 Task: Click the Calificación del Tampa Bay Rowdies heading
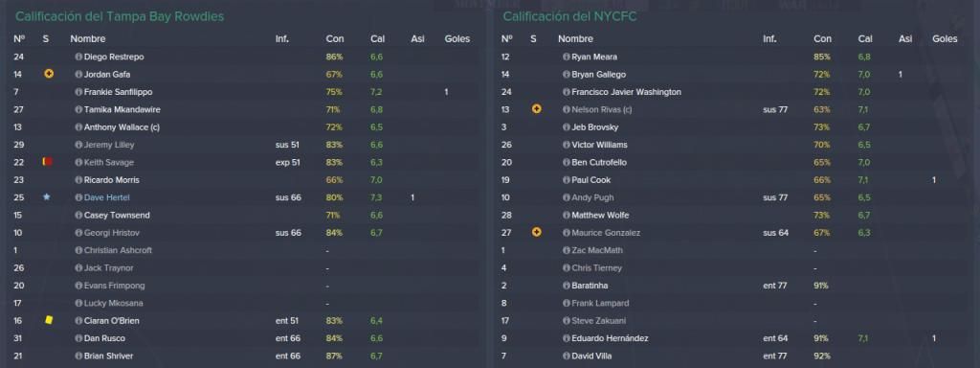tap(120, 17)
